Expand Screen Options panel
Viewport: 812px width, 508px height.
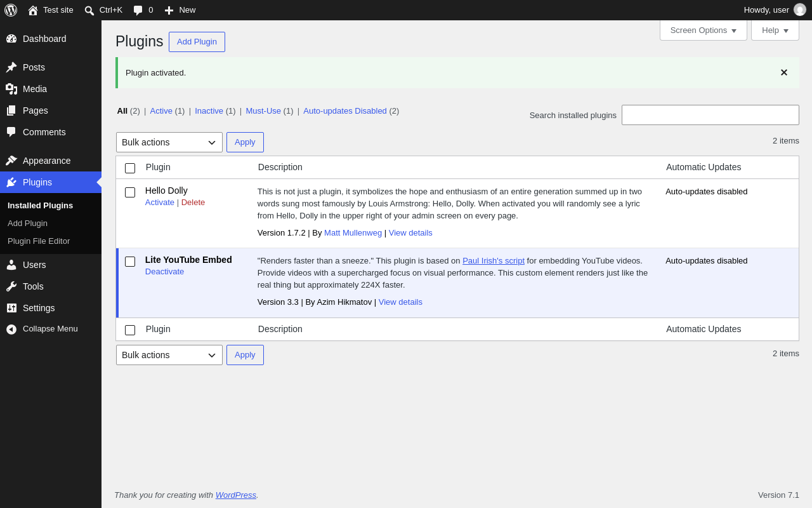click(x=704, y=30)
